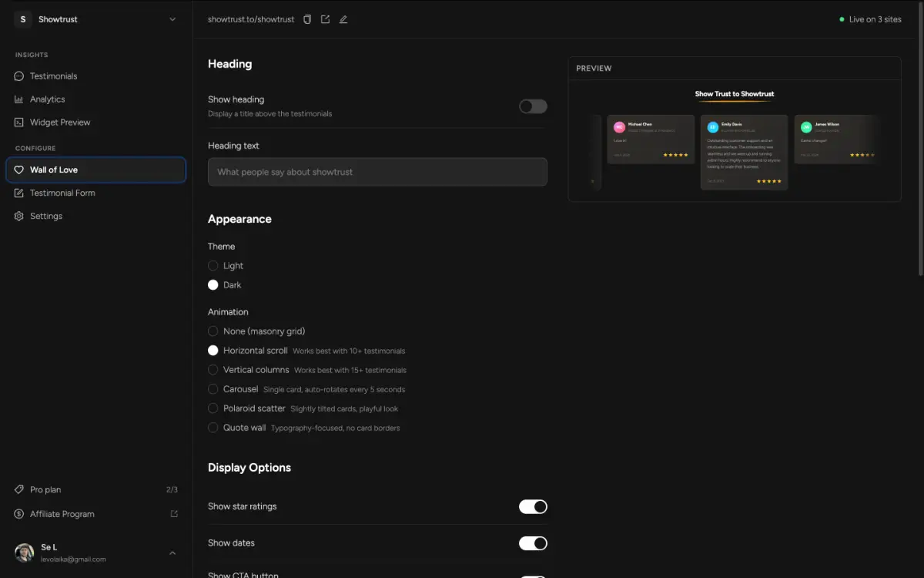Disable the Show dates switch
The image size is (924, 578).
[533, 543]
